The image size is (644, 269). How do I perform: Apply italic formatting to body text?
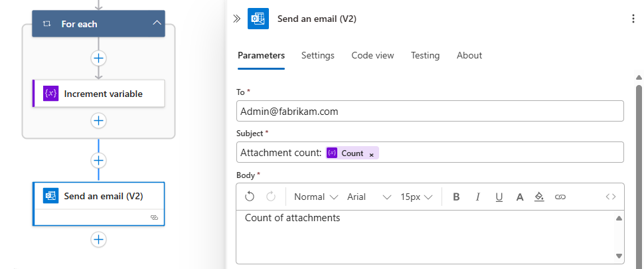tap(477, 197)
